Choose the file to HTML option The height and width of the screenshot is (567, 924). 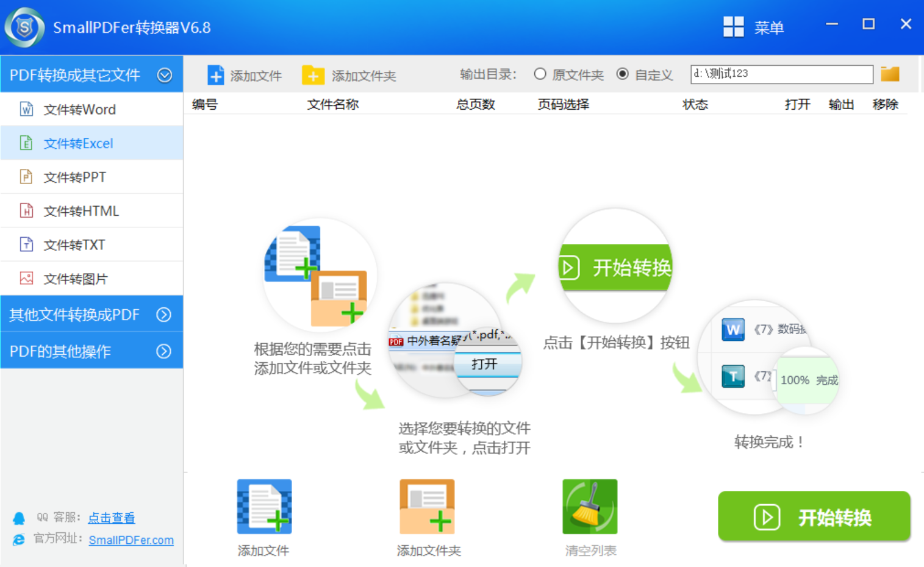[x=81, y=211]
